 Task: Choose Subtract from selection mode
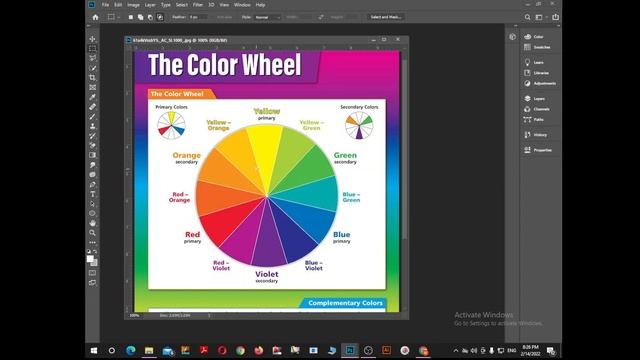[150, 17]
